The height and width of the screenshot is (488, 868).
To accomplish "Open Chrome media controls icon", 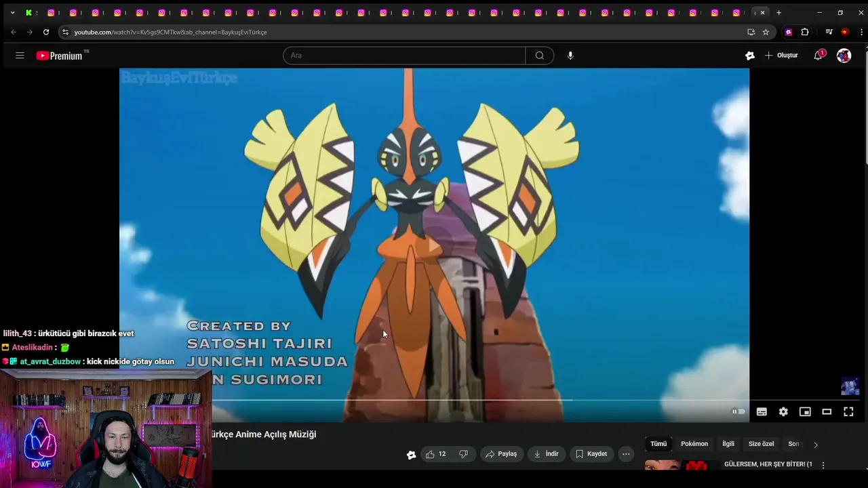I will coord(829,32).
